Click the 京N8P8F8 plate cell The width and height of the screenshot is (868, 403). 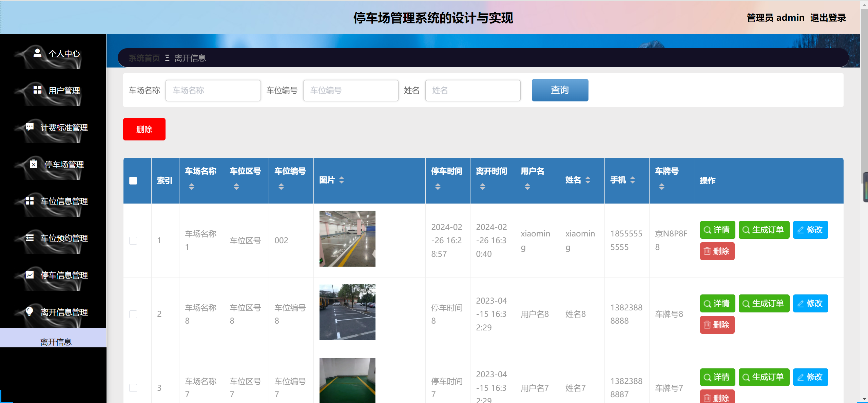[x=671, y=241]
